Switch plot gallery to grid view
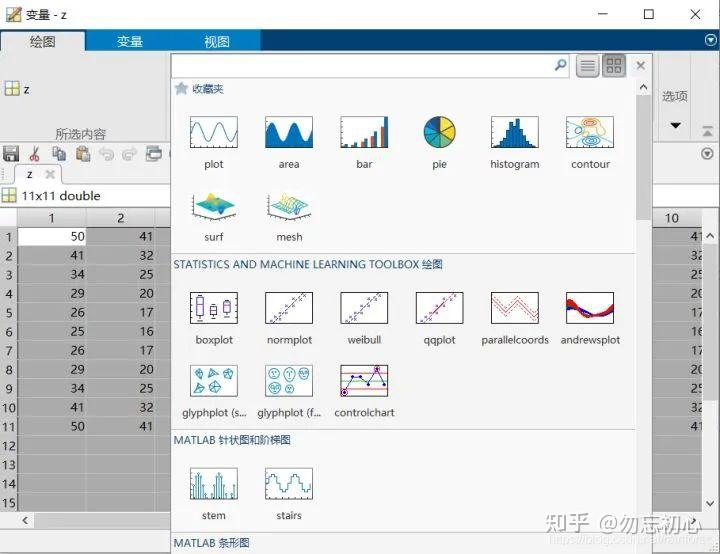 [614, 66]
